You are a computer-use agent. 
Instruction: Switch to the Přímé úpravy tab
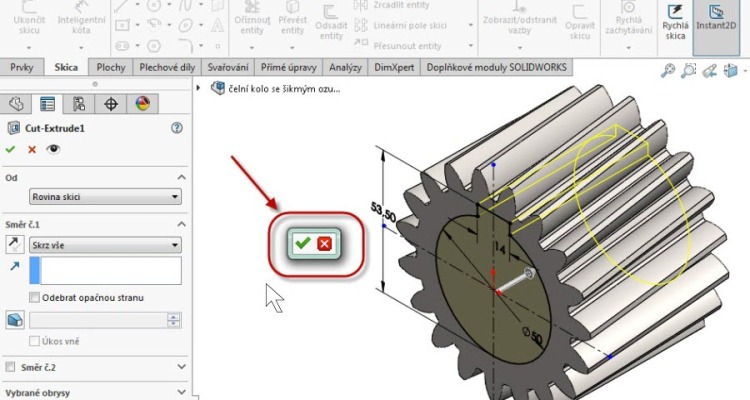click(289, 67)
